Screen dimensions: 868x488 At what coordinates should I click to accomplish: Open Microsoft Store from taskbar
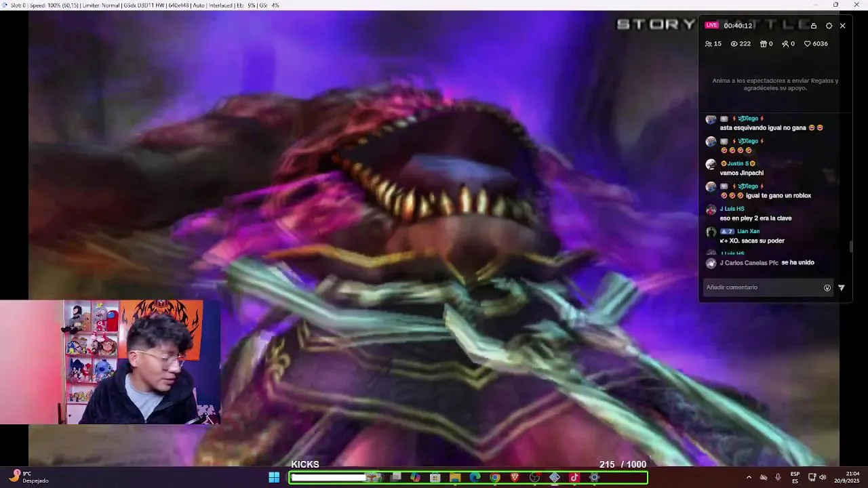pyautogui.click(x=435, y=477)
